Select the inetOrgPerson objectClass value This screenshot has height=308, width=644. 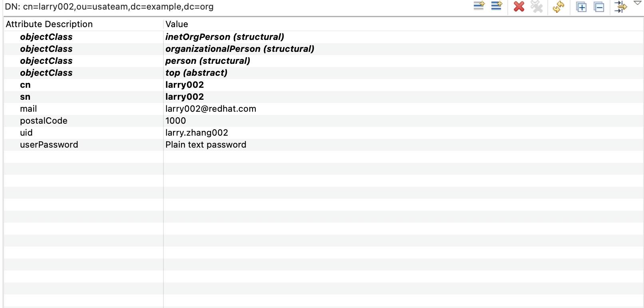225,37
